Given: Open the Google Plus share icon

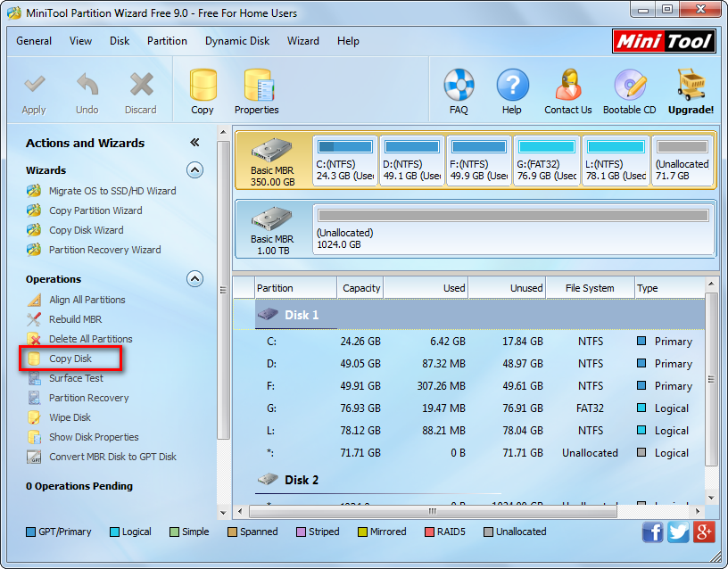Looking at the screenshot, I should 704,532.
